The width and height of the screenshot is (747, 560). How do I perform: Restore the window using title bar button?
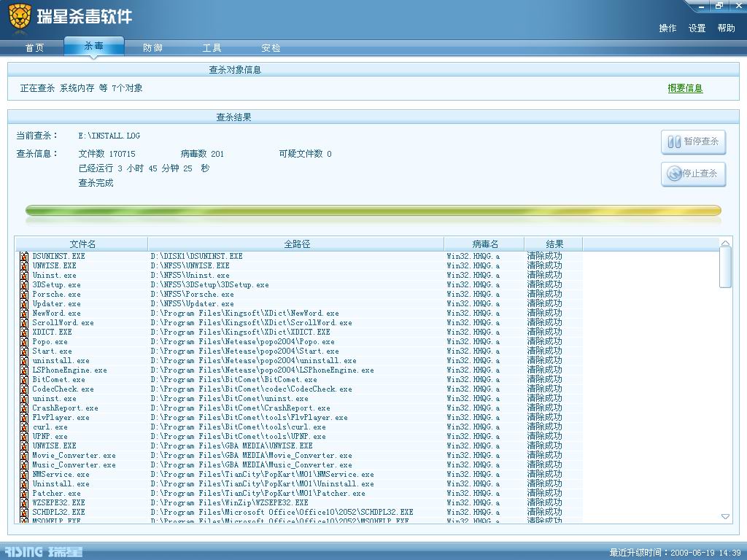click(x=719, y=6)
